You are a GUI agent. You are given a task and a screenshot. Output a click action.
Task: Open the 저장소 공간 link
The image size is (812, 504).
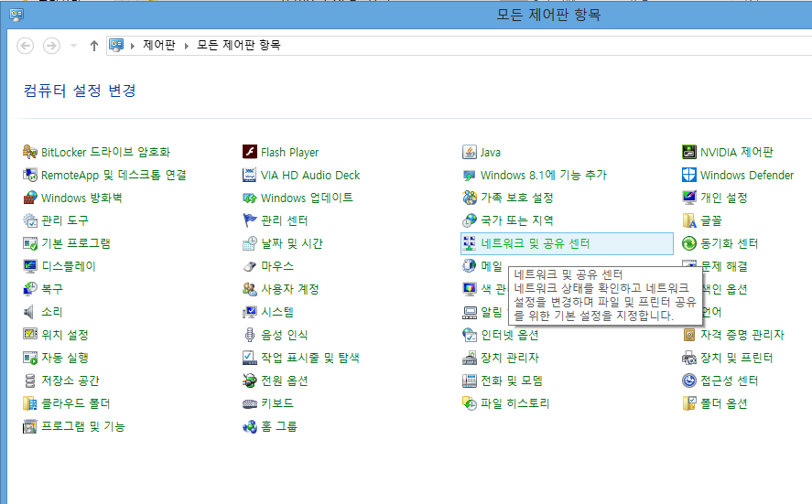tap(70, 381)
